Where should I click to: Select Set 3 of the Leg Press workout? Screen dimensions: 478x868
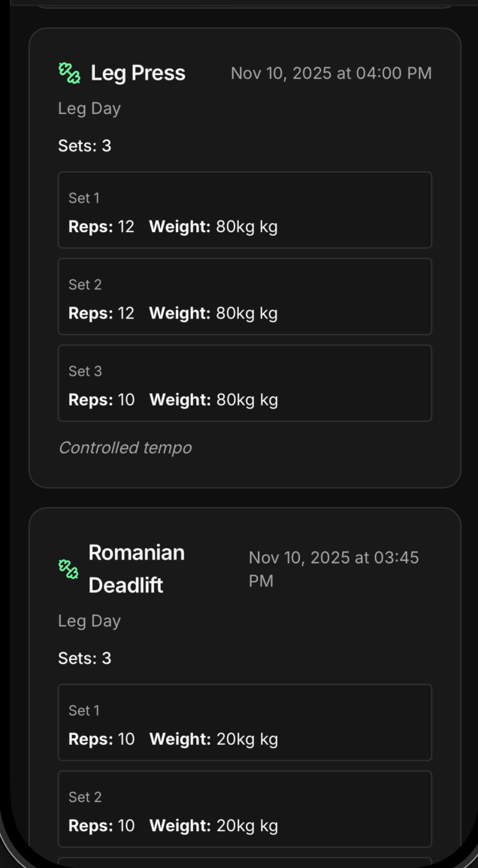tap(245, 383)
